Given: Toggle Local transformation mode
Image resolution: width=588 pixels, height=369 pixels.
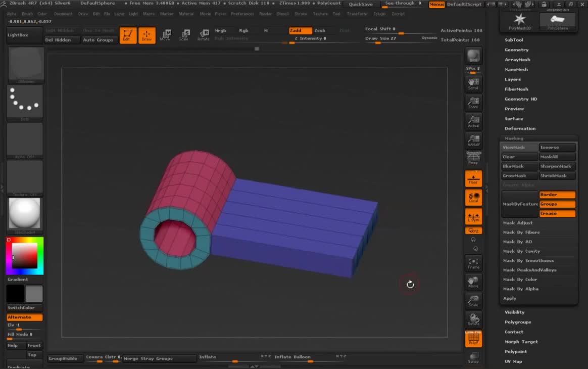Looking at the screenshot, I should point(474,198).
